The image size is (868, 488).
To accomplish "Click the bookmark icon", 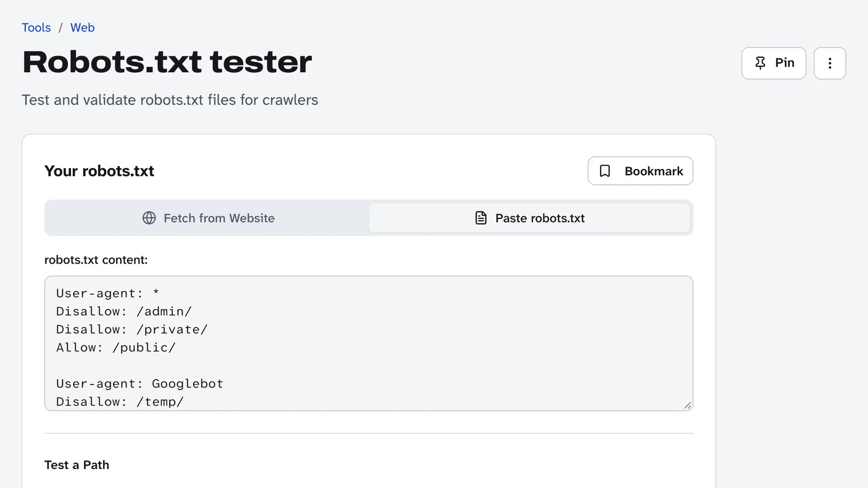I will tap(605, 171).
